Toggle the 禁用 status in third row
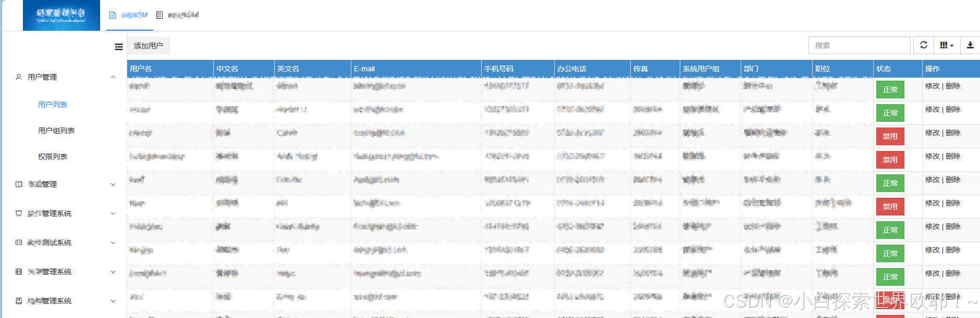 (x=890, y=136)
